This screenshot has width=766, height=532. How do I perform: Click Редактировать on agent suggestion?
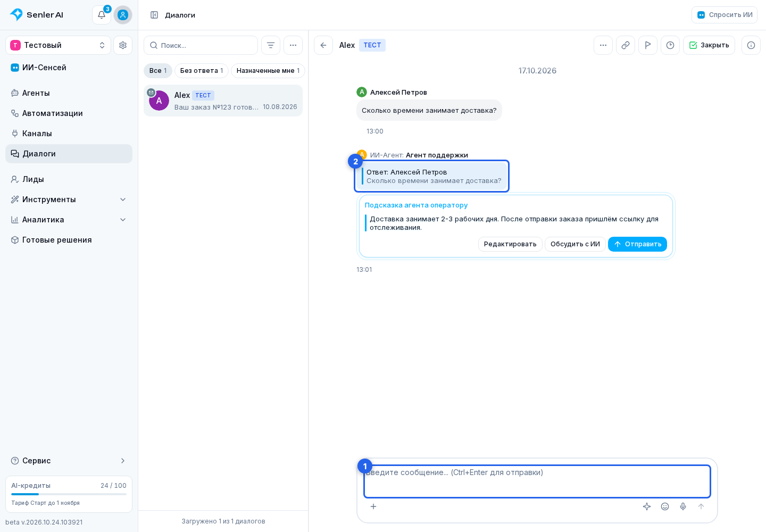510,244
